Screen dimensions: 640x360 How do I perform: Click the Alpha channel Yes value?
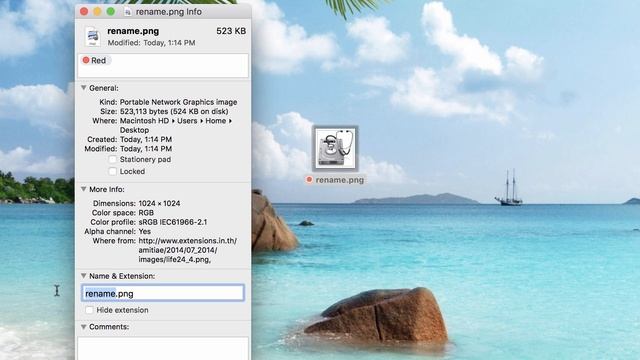pyautogui.click(x=144, y=231)
